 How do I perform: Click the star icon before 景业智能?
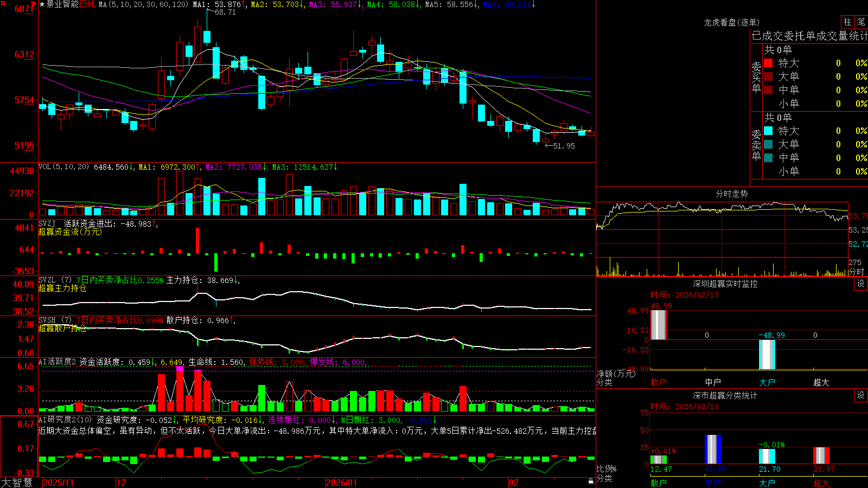pos(42,4)
